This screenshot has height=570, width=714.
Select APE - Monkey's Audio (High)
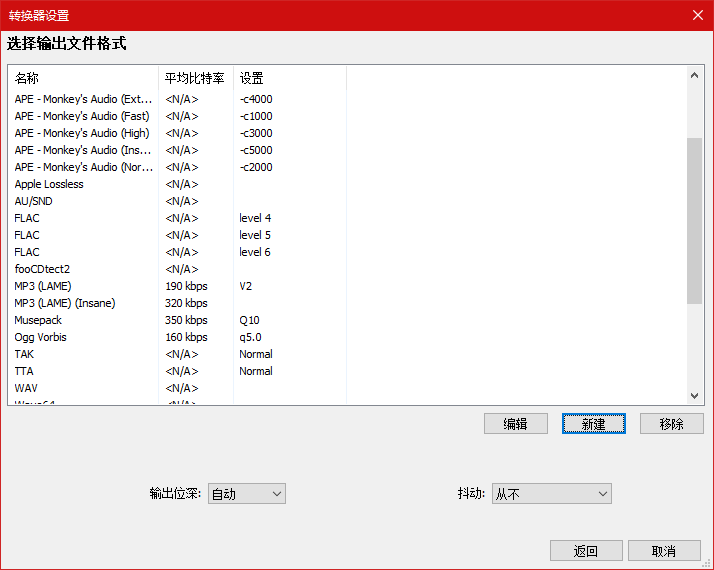click(x=82, y=133)
